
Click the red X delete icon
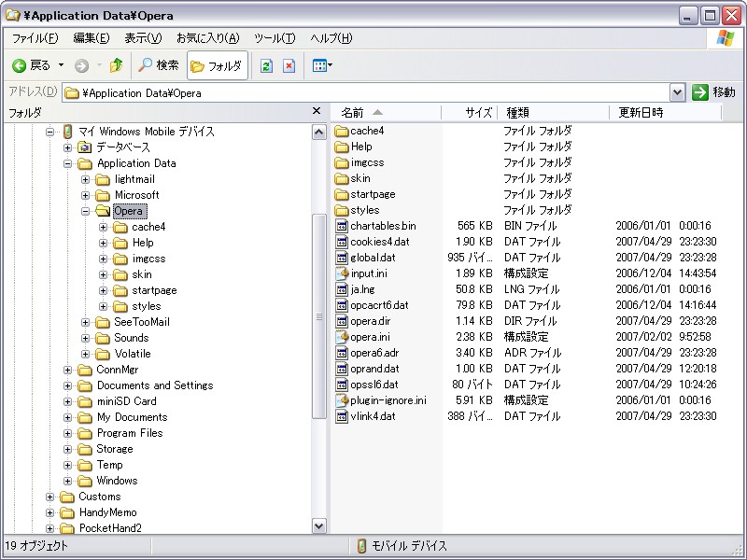289,65
